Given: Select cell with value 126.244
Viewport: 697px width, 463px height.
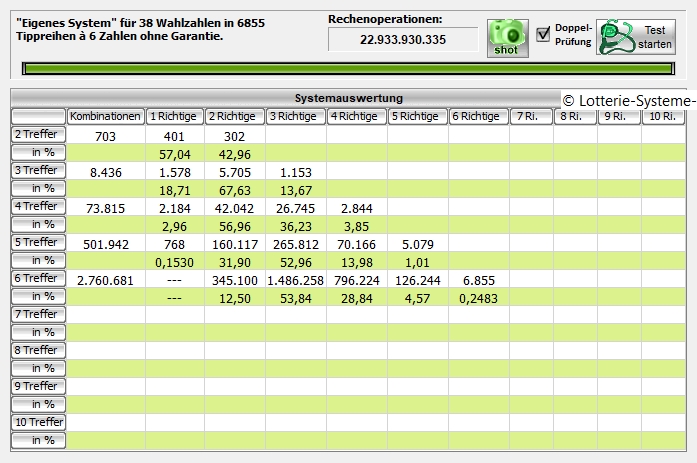Looking at the screenshot, I should (417, 280).
